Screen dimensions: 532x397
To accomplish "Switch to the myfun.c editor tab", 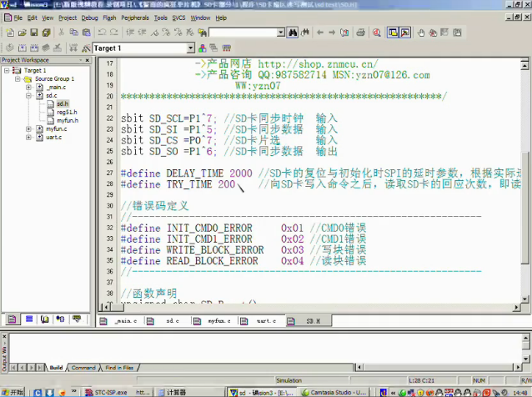I will point(218,320).
